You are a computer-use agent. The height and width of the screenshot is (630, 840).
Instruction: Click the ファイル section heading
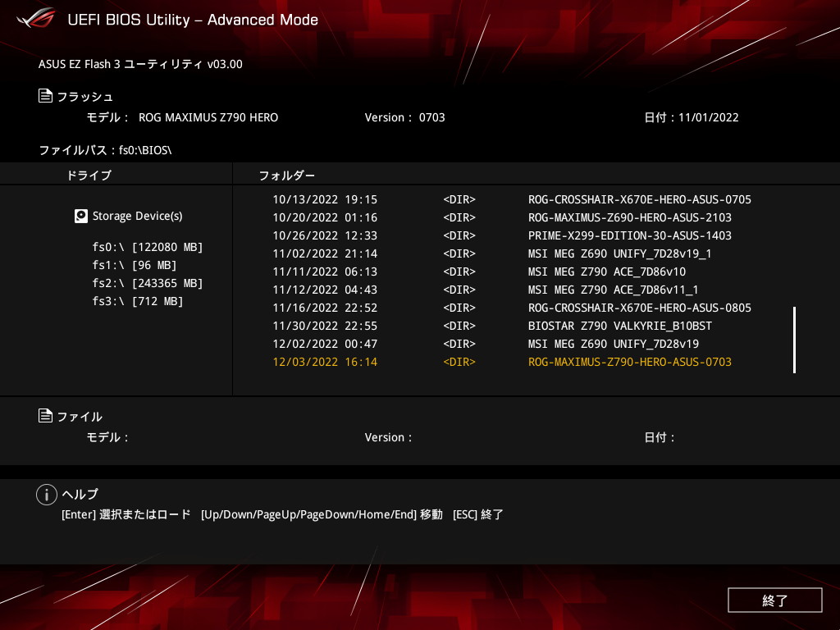pos(80,416)
